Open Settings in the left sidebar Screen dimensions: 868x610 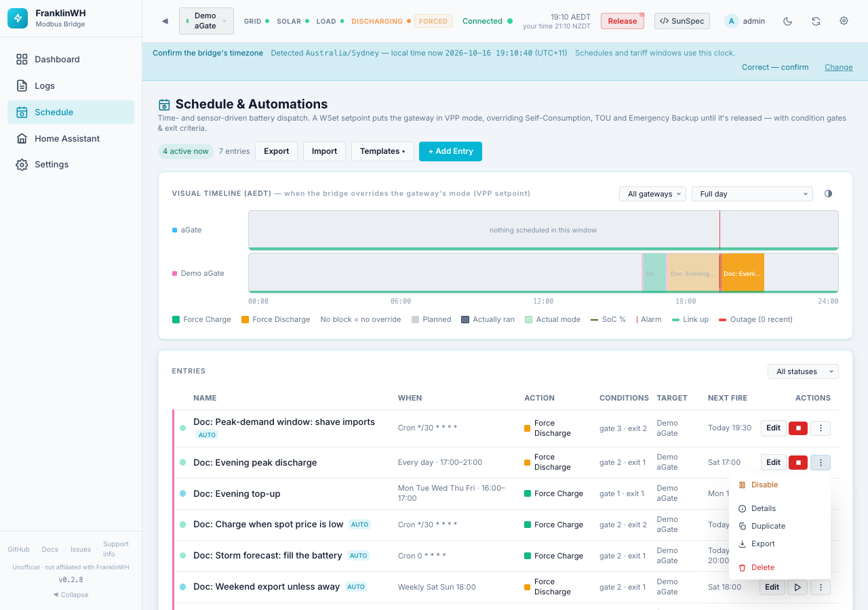click(71, 165)
